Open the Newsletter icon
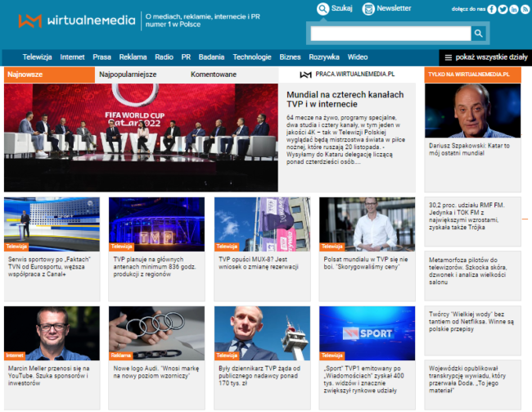Image resolution: width=532 pixels, height=412 pixels. [x=368, y=8]
